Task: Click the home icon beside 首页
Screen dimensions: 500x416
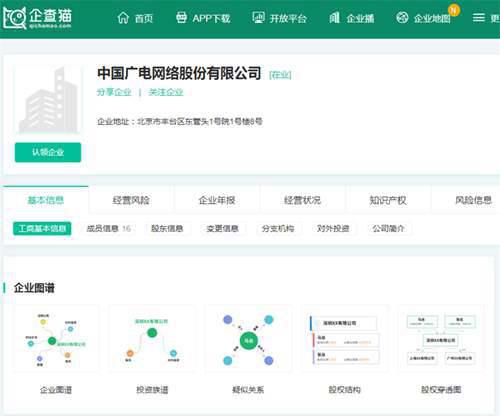Action: pyautogui.click(x=123, y=18)
